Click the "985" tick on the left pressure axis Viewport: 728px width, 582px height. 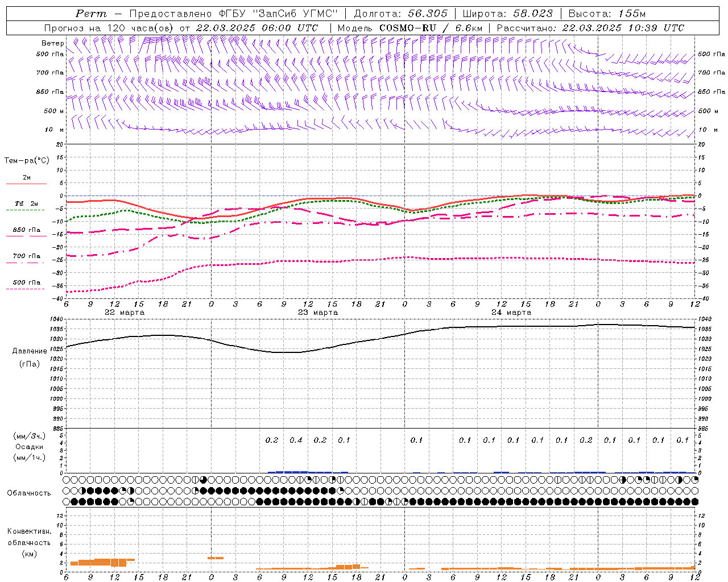[59, 429]
